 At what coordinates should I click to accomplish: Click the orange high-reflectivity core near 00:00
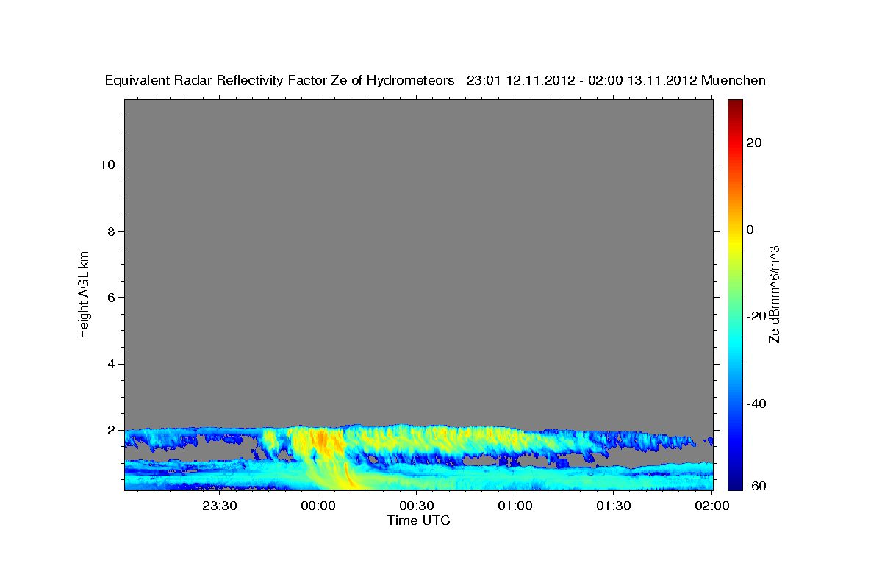tap(322, 441)
